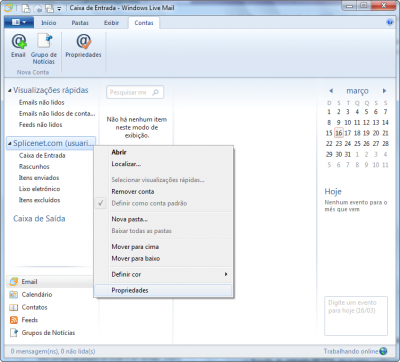The width and height of the screenshot is (400, 362).
Task: Choose Propriedades in the context menu
Action: pos(163,290)
